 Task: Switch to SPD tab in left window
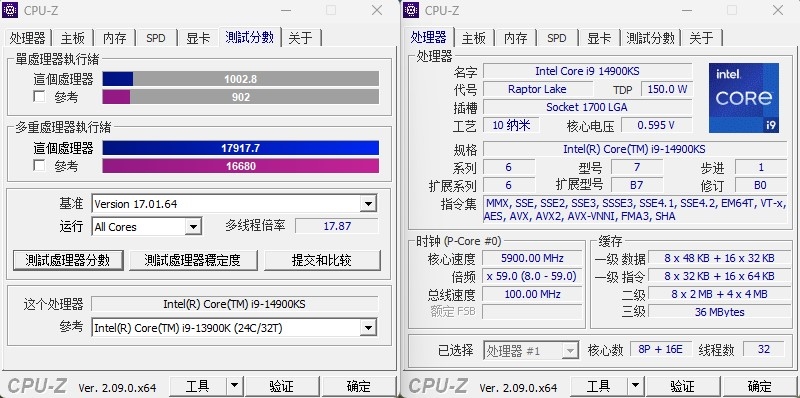[x=156, y=38]
